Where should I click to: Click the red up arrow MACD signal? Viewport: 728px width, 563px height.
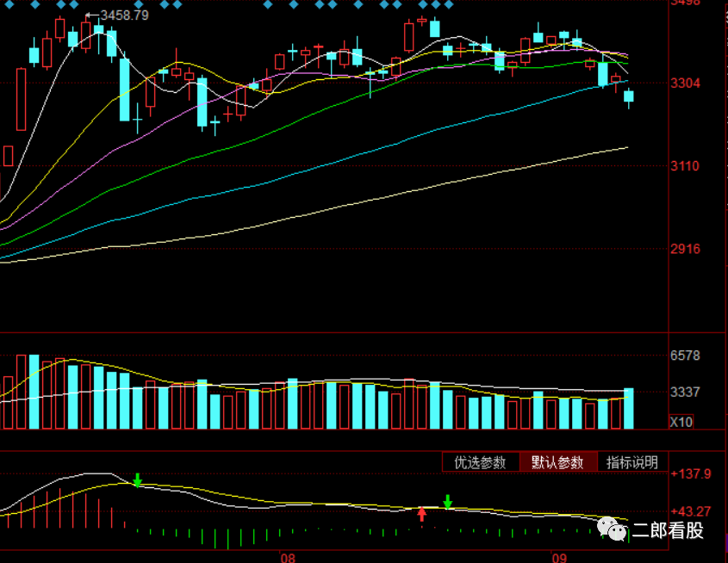[421, 514]
